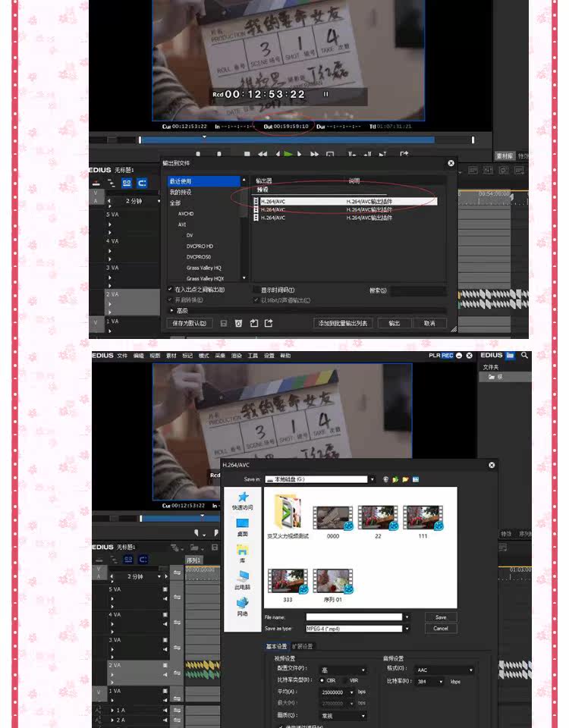569x728 pixels.
Task: Click Rewind in the top window's transport controls
Action: [262, 154]
